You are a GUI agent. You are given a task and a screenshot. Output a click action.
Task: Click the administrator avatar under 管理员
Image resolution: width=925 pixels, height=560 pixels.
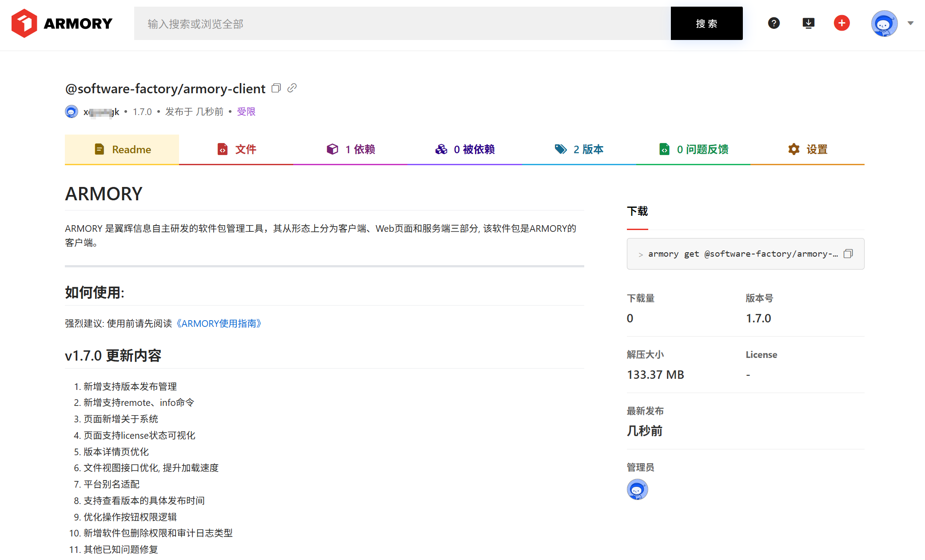pos(637,489)
